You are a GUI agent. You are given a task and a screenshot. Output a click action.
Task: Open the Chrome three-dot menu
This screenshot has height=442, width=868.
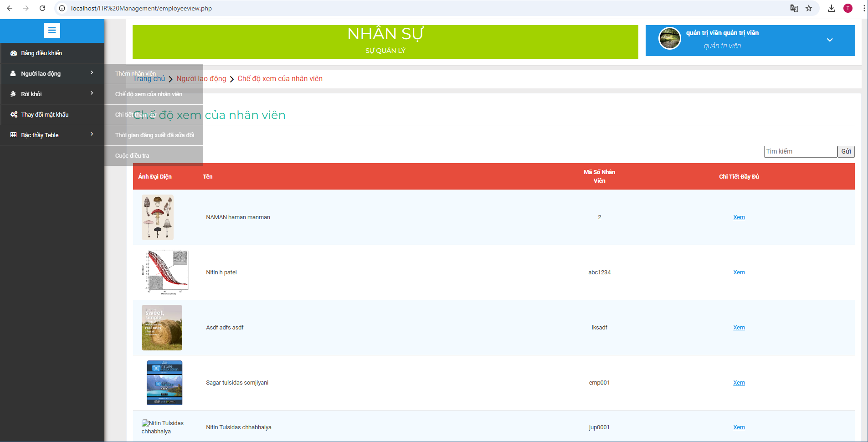(863, 8)
